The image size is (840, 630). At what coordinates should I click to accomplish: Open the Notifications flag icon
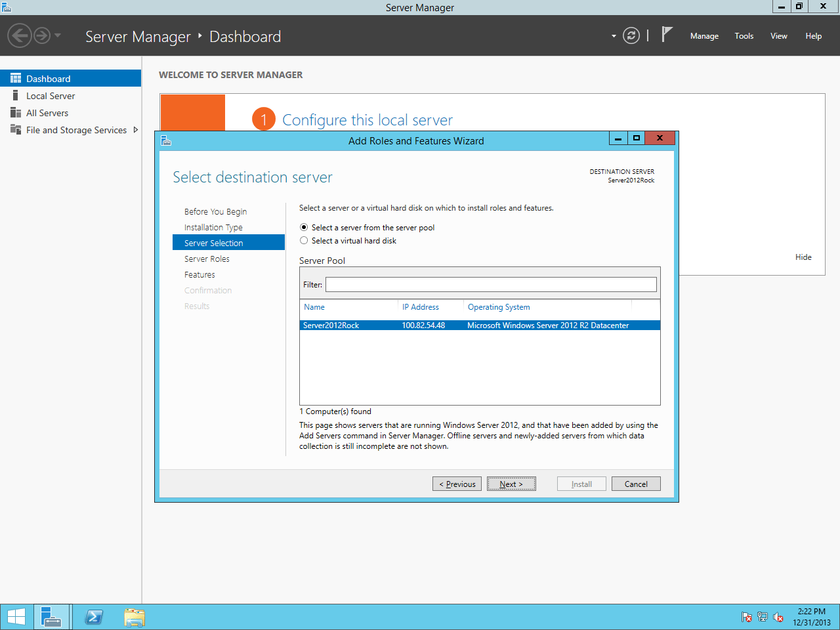tap(667, 34)
